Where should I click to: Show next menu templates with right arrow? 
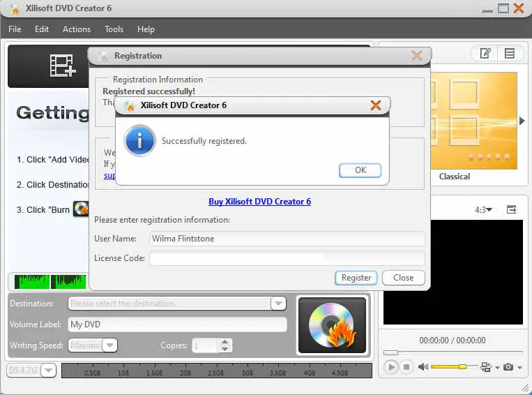point(522,121)
